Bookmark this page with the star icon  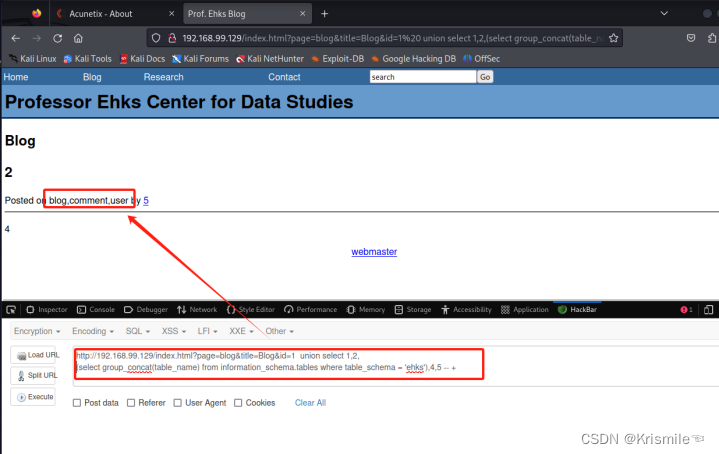click(x=614, y=39)
